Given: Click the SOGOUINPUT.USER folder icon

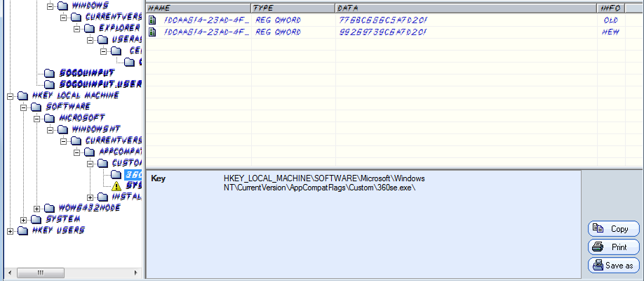Looking at the screenshot, I should [x=49, y=84].
